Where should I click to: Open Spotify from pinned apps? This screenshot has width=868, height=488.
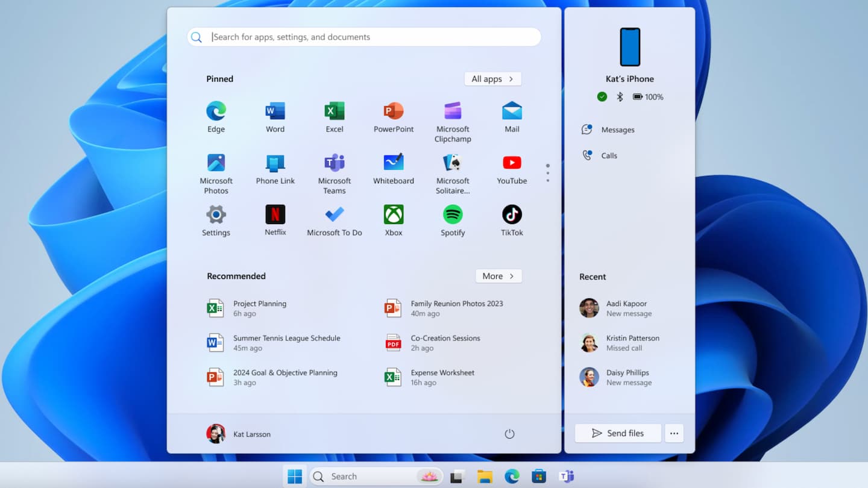point(453,215)
